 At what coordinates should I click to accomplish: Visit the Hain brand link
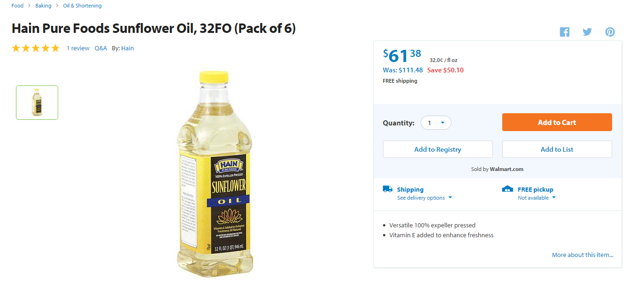(x=127, y=48)
